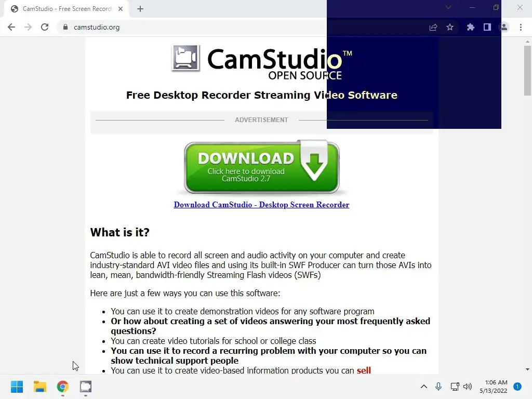The width and height of the screenshot is (532, 399).
Task: Click the CamStudio logo camera icon
Action: [185, 58]
